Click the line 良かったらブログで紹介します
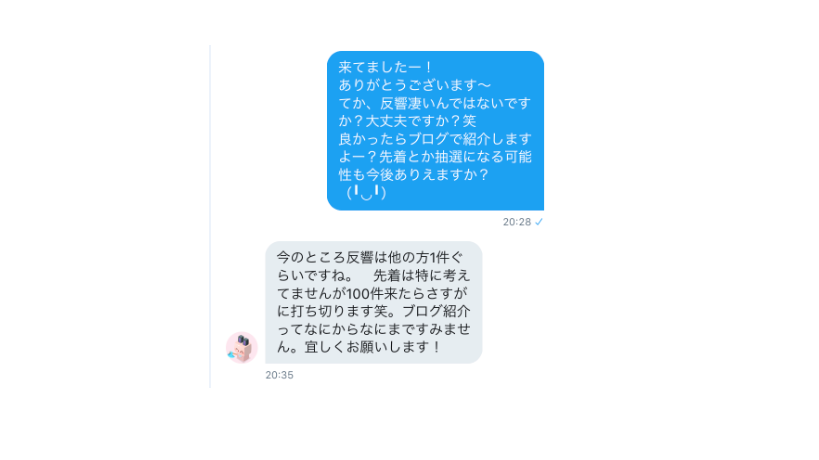 435,139
